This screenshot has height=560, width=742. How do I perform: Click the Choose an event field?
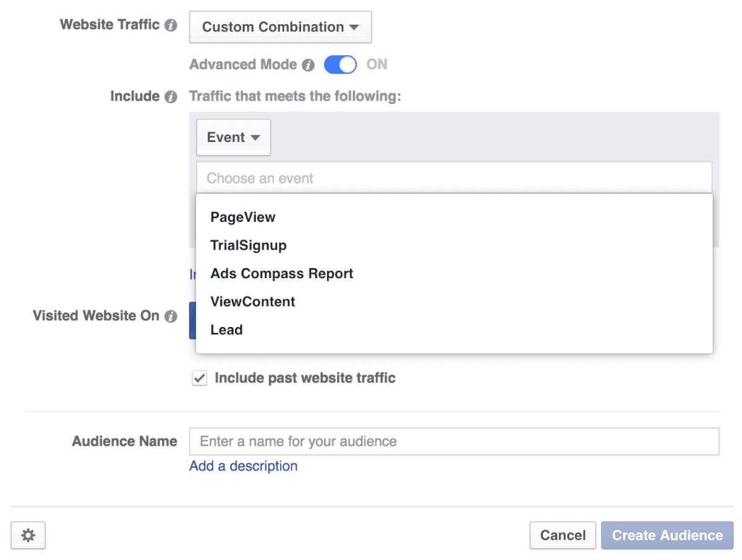[x=454, y=178]
